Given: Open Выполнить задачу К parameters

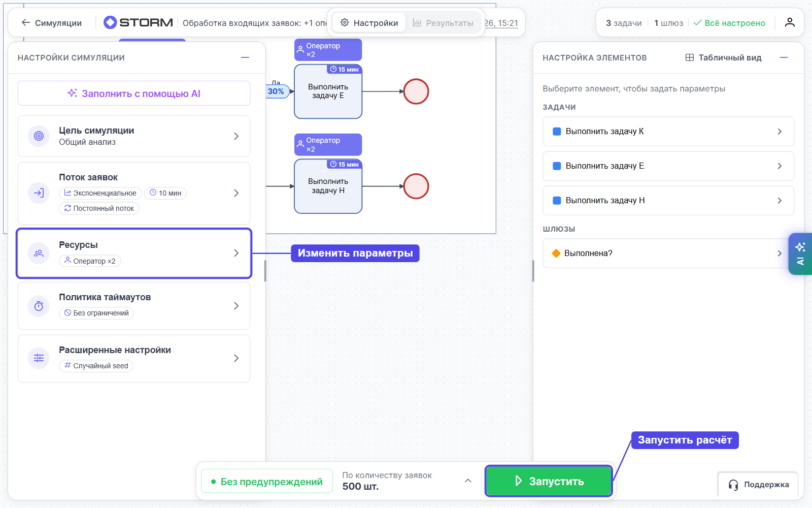Looking at the screenshot, I should click(x=668, y=132).
